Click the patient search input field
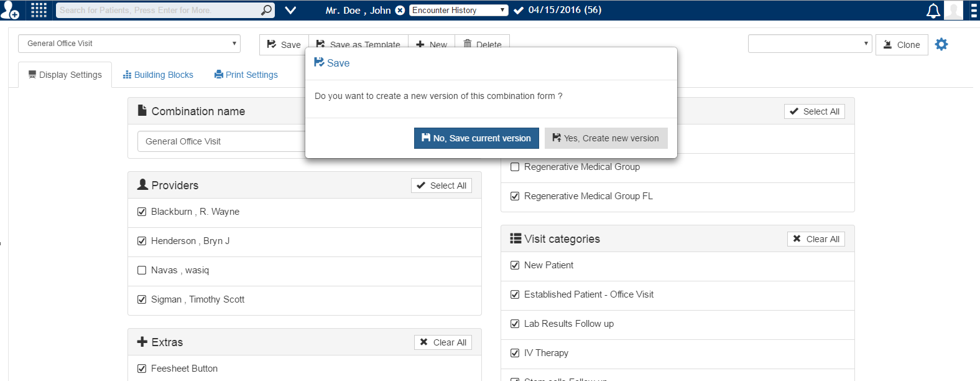The height and width of the screenshot is (381, 980). [159, 11]
